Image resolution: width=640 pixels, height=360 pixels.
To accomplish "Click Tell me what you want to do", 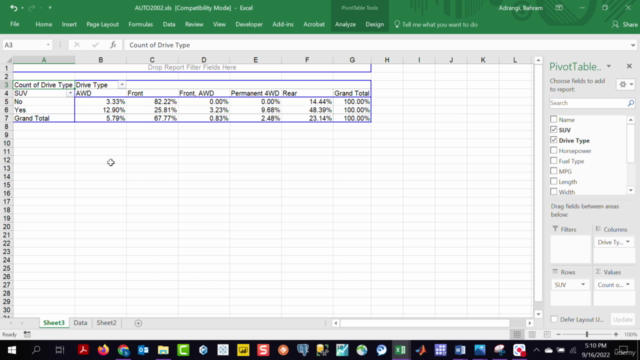I will pos(440,24).
